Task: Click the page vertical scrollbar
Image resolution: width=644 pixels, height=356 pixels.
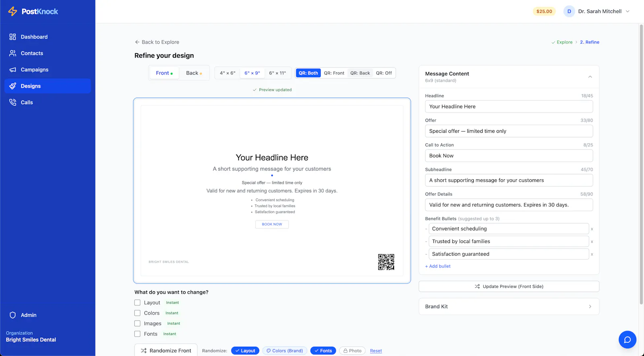Action: [641, 165]
